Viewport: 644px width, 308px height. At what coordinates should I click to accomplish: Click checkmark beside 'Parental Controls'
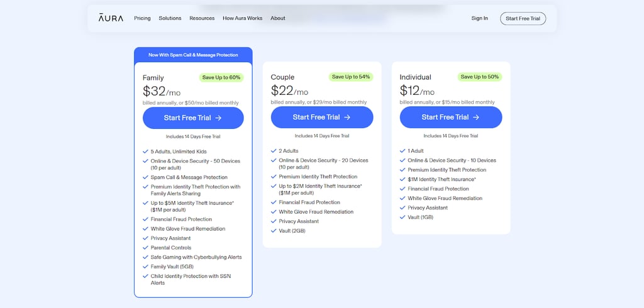pyautogui.click(x=145, y=248)
